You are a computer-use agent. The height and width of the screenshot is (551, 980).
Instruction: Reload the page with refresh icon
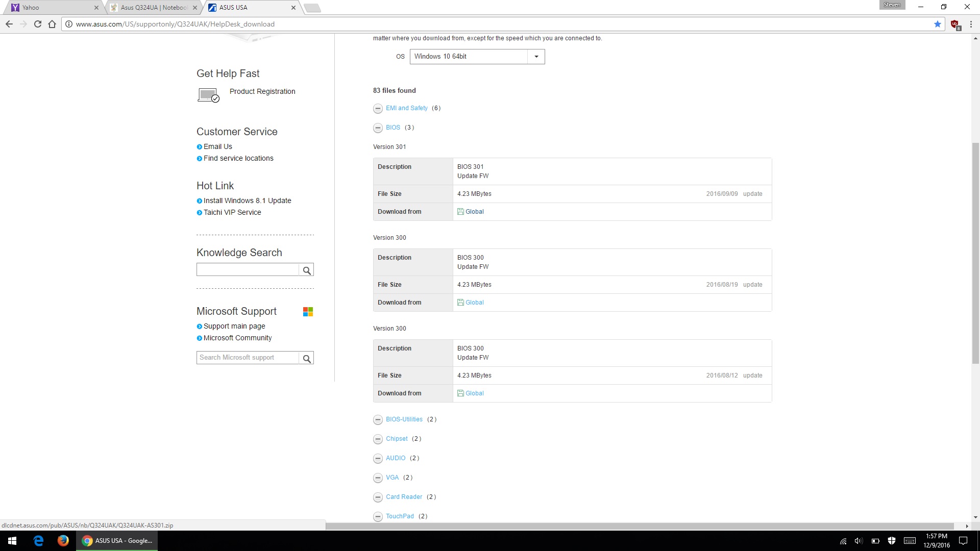click(38, 24)
